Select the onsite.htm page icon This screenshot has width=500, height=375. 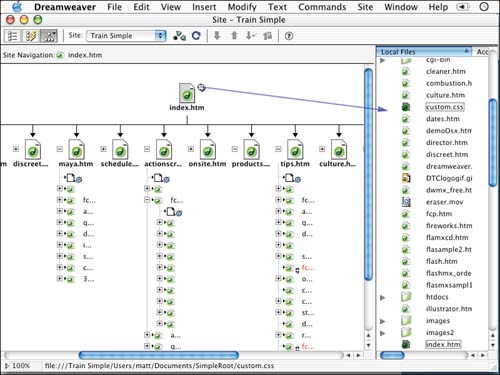(208, 149)
